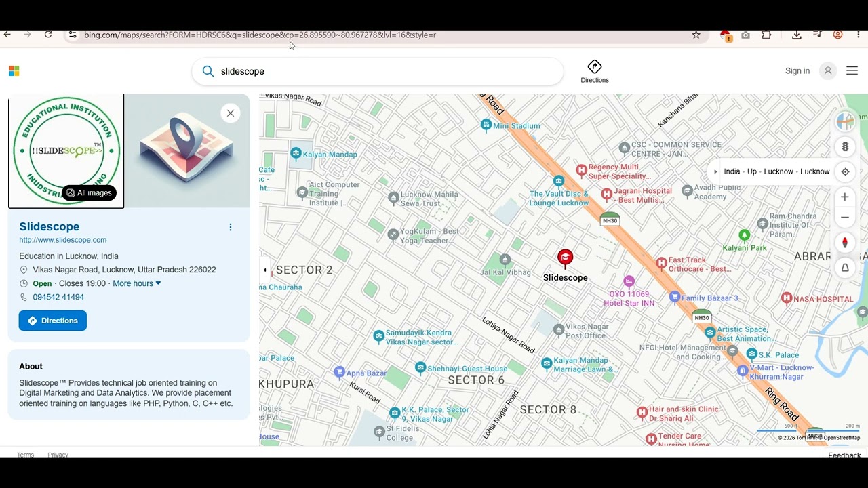This screenshot has height=488, width=868.
Task: Open the browser extensions puzzle icon
Action: tap(766, 35)
